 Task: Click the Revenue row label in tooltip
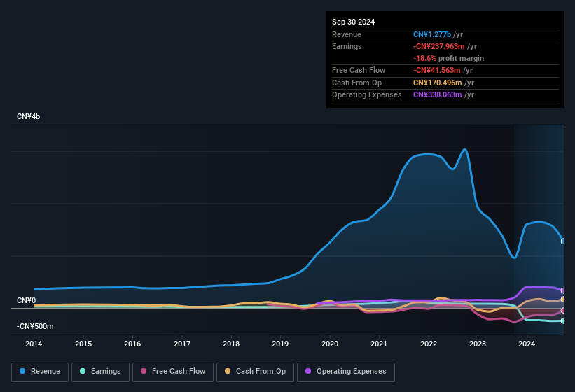[347, 34]
